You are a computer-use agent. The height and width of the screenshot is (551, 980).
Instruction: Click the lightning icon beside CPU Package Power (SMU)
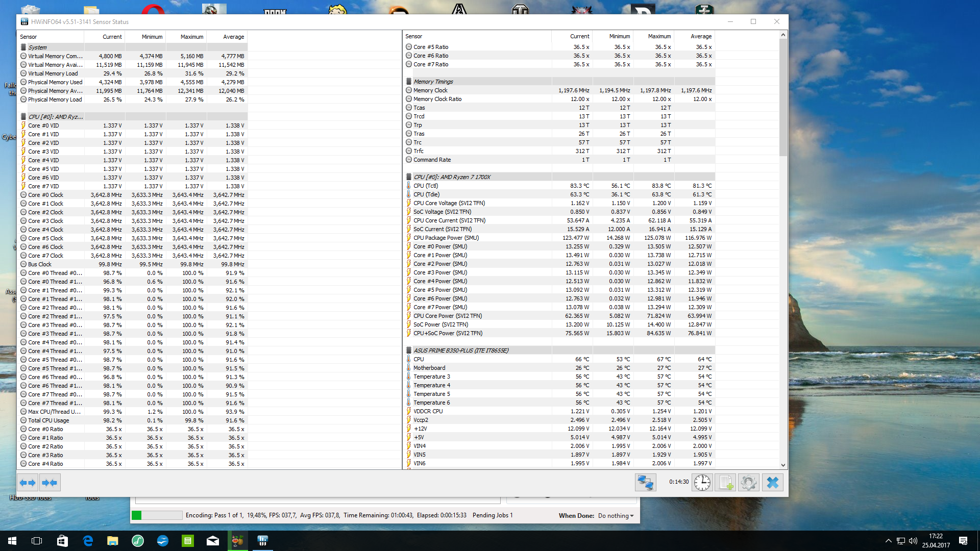click(x=409, y=238)
